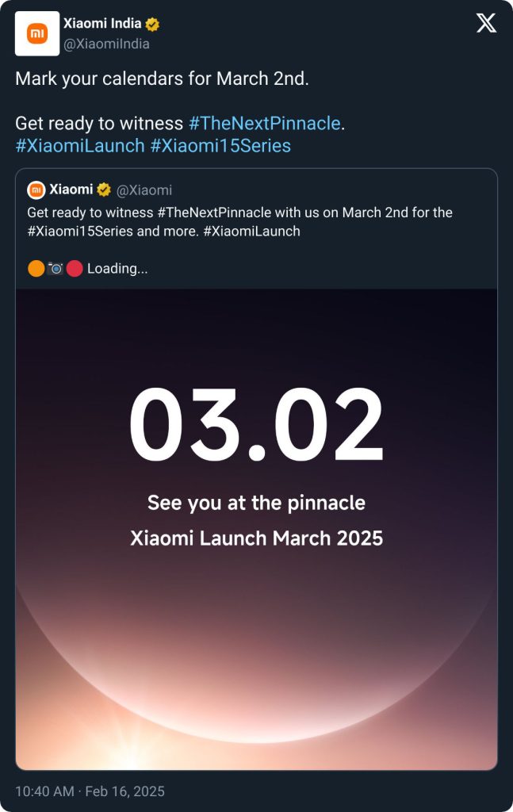Click the Xiaomi India Mi logo avatar
Image resolution: width=513 pixels, height=812 pixels.
coord(37,33)
